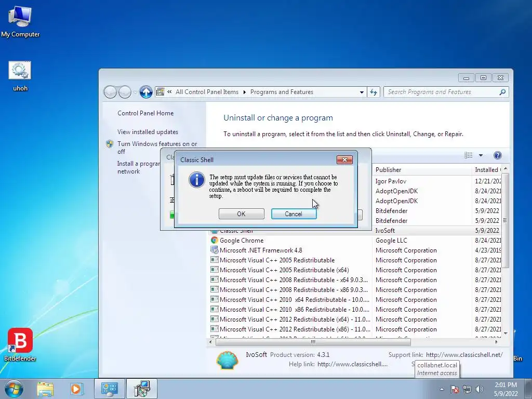The image size is (532, 399).
Task: Open Windows Explorer from the taskbar
Action: 45,389
